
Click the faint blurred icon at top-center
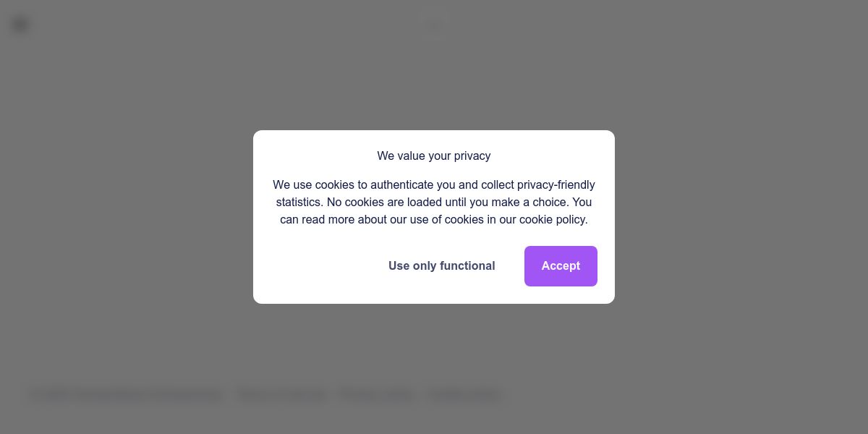(433, 25)
